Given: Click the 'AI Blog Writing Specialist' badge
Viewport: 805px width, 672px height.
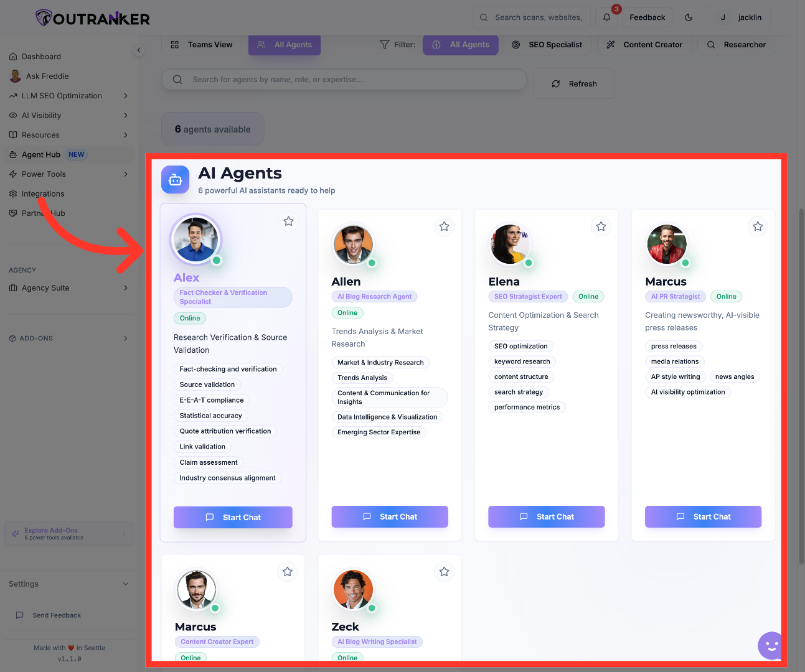Looking at the screenshot, I should (377, 642).
